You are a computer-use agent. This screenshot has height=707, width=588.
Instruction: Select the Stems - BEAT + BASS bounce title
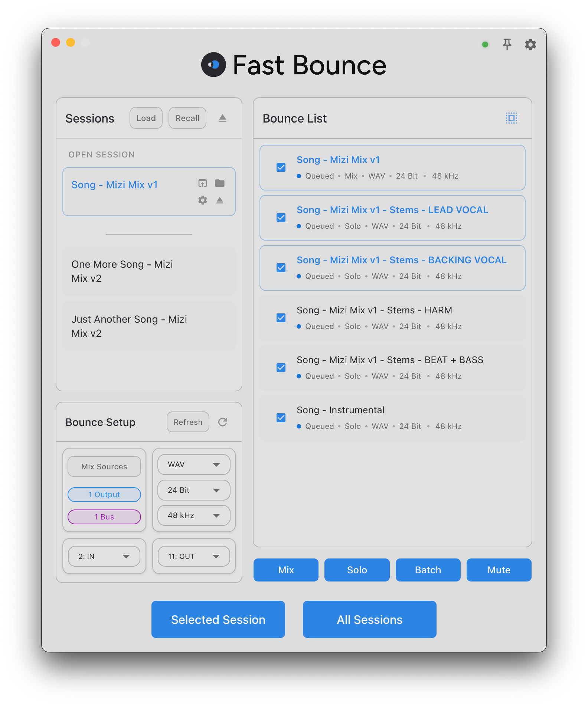pos(390,360)
